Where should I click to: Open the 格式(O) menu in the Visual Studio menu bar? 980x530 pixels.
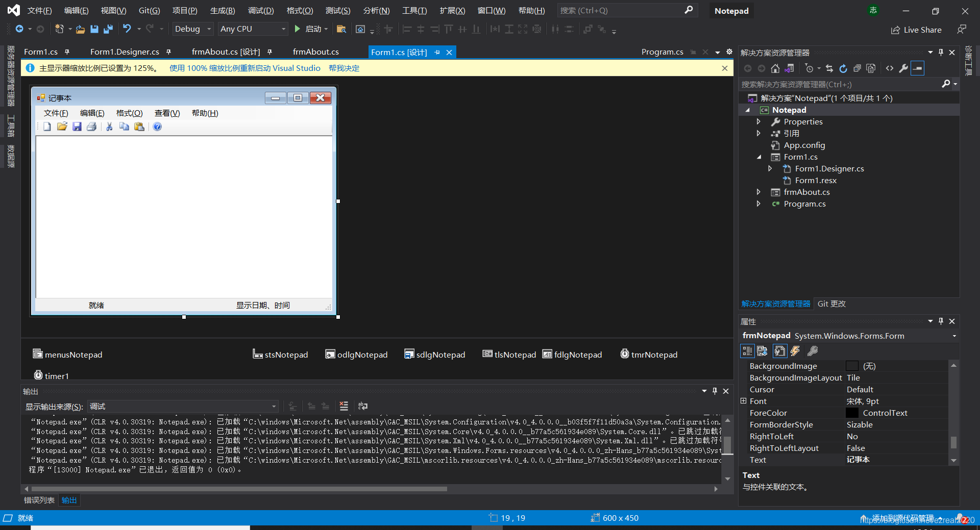click(300, 11)
